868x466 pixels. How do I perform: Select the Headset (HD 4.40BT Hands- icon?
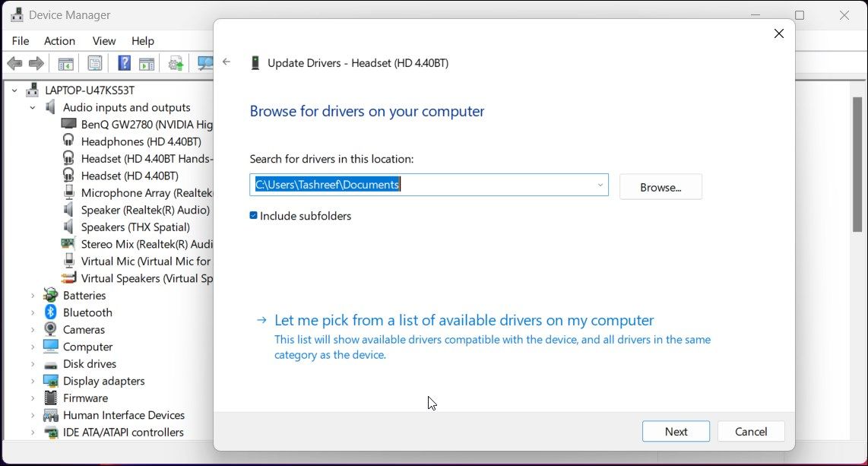(68, 157)
